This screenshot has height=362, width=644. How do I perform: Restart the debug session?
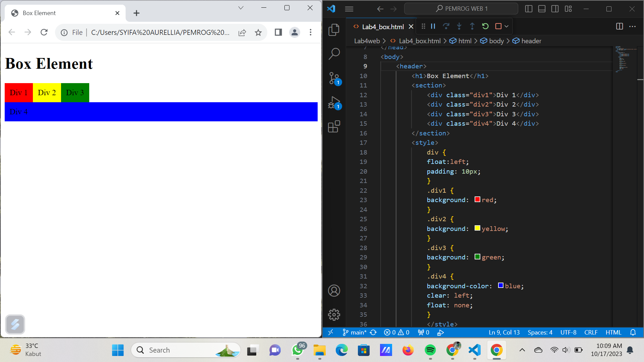[485, 26]
